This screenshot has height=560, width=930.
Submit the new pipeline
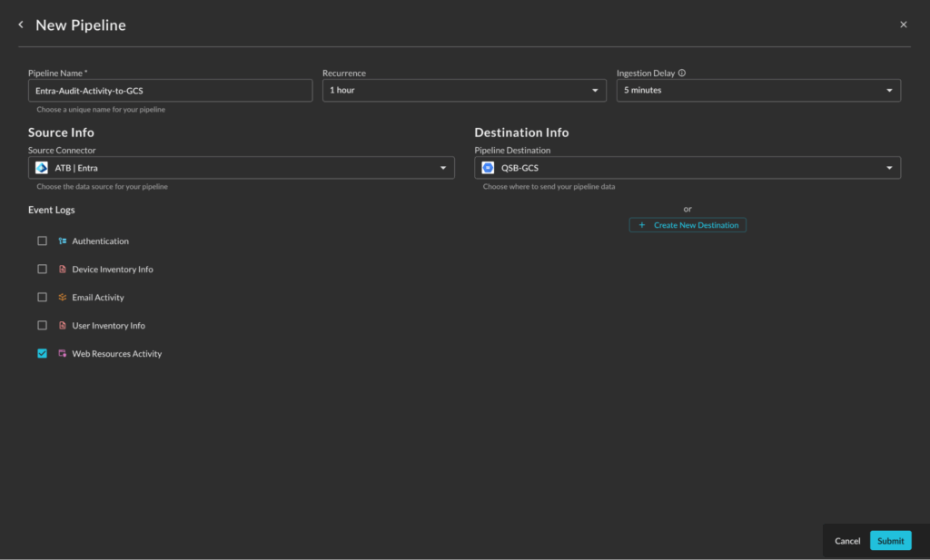point(890,541)
